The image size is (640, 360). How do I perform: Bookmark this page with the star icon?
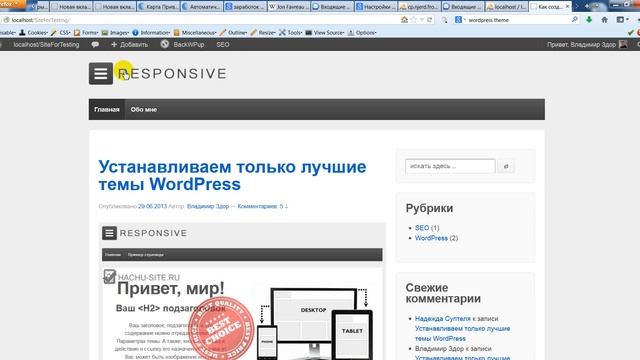coord(413,20)
